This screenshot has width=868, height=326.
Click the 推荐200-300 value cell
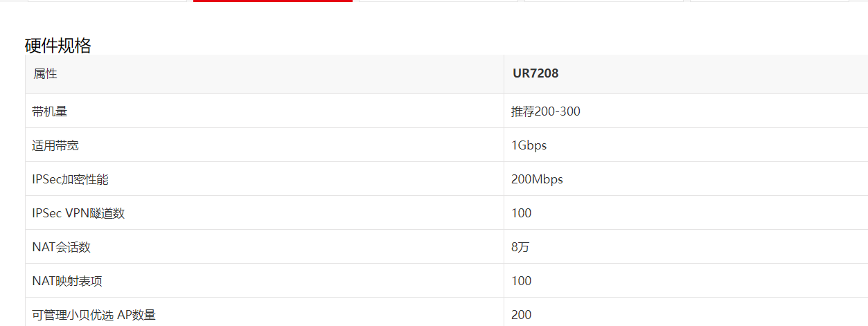546,111
